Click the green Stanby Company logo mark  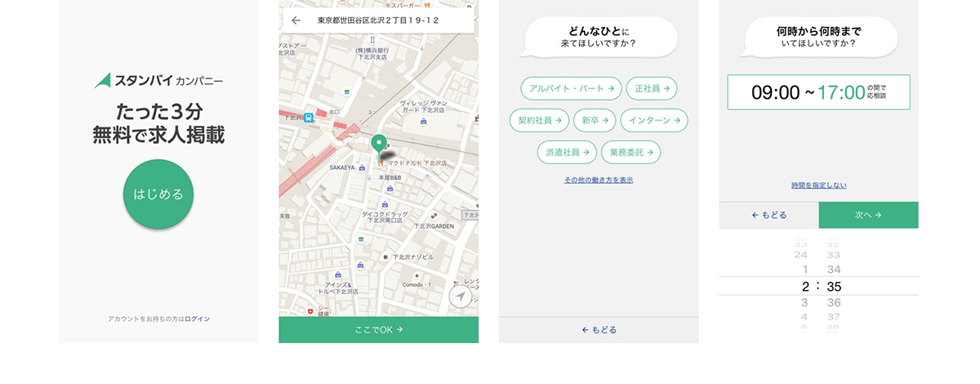[x=102, y=80]
